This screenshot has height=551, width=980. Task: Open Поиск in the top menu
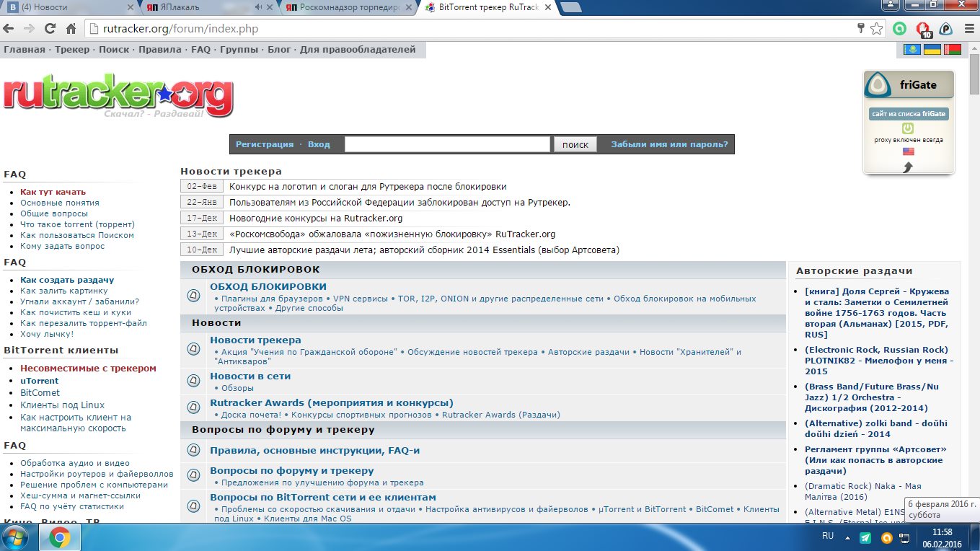pos(114,50)
